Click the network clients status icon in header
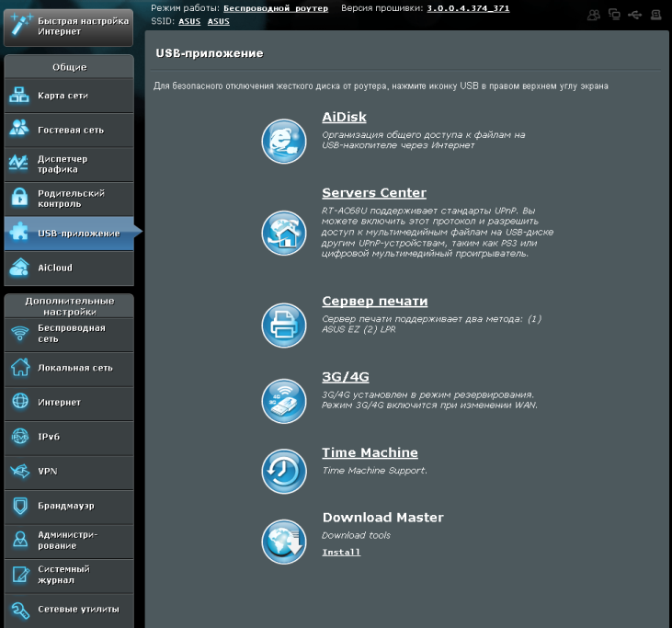The height and width of the screenshot is (628, 672). click(614, 15)
